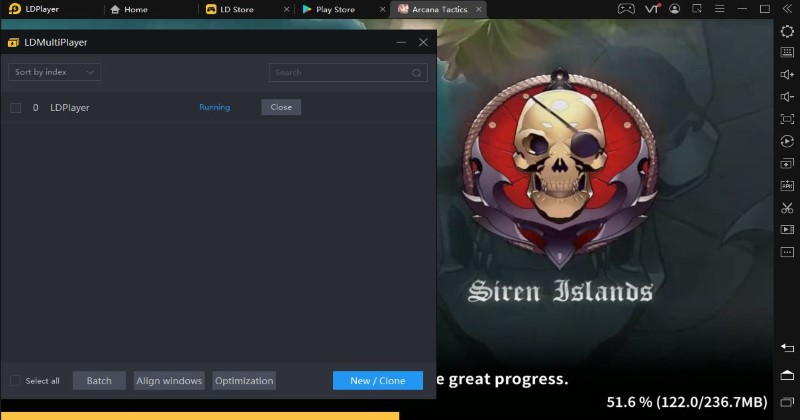Close the Arcana Tactics tab
The height and width of the screenshot is (420, 800).
click(479, 9)
